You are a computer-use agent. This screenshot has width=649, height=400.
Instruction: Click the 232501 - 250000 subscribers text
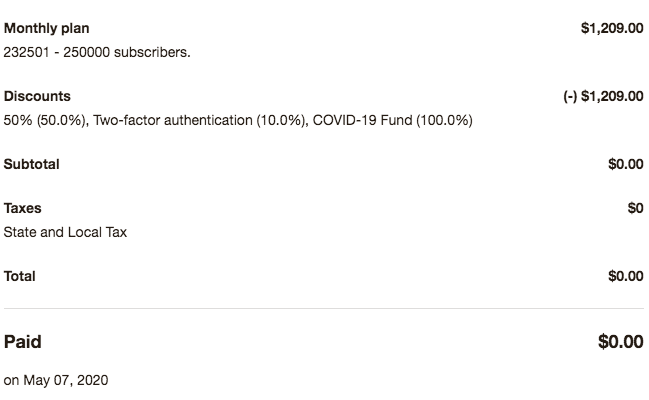click(x=97, y=52)
